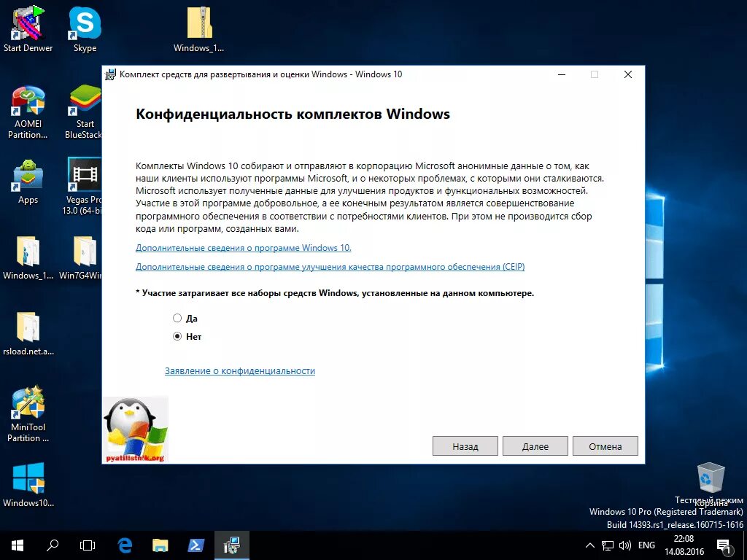Open PowerShell from the taskbar
Viewport: 747px width, 560px height.
pos(196,545)
